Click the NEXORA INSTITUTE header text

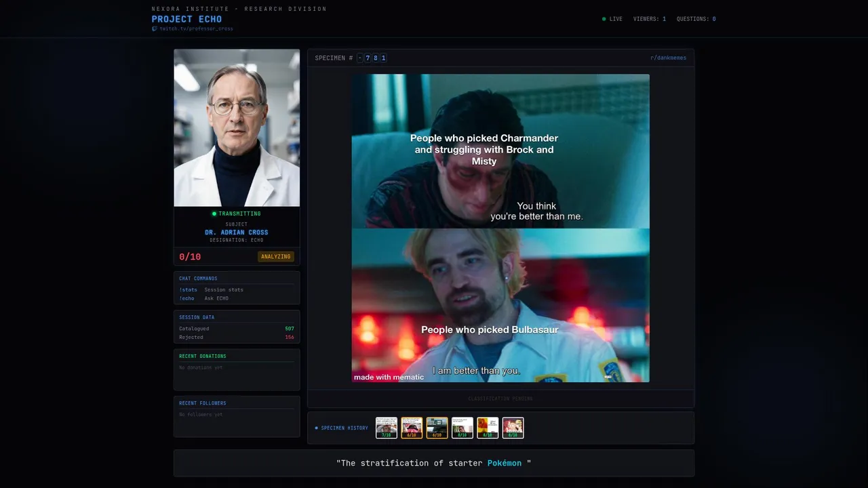click(x=239, y=9)
